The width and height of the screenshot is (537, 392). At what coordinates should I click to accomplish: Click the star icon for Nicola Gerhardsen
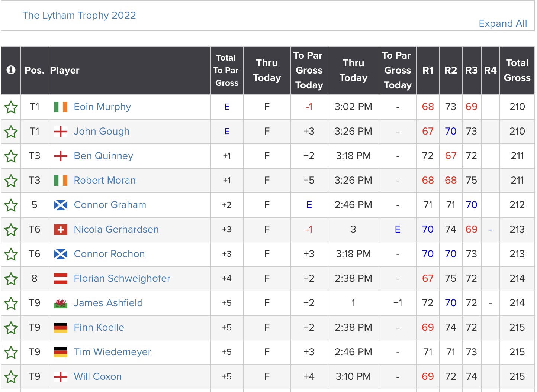pyautogui.click(x=11, y=230)
